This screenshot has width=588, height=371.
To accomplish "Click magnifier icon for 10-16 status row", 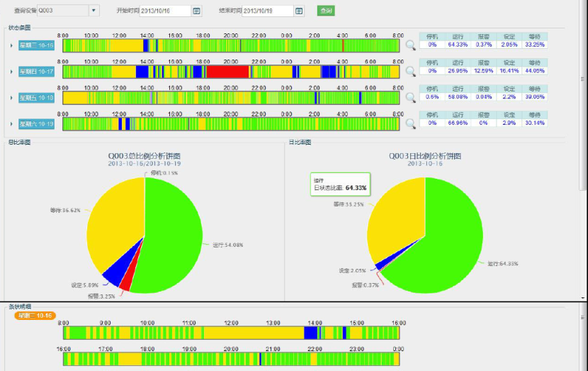I will 410,46.
